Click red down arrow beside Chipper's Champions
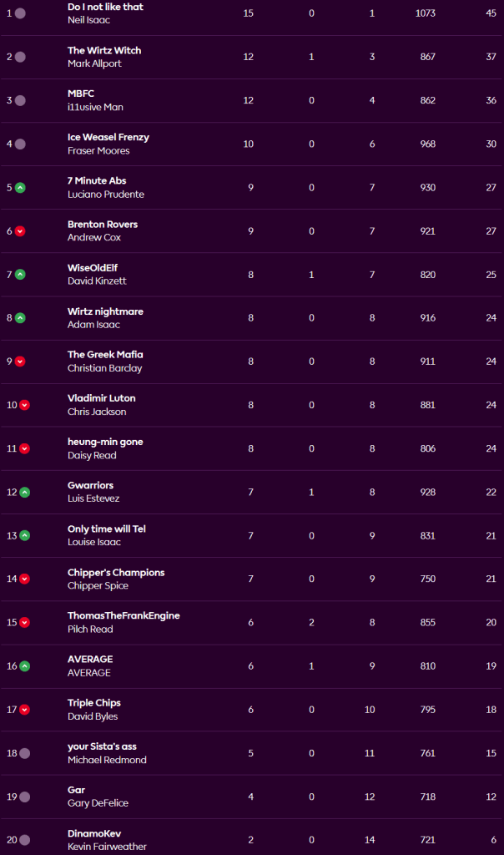The height and width of the screenshot is (855, 504). 24,579
